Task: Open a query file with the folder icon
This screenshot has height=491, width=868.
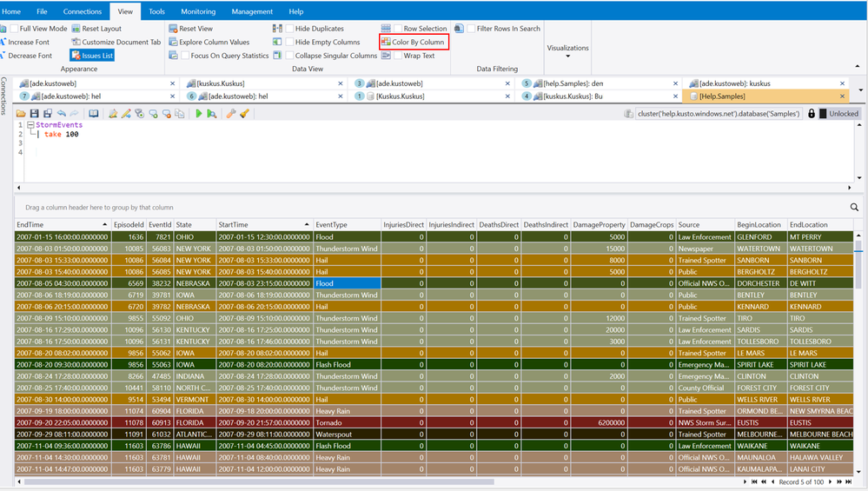Action: point(21,114)
